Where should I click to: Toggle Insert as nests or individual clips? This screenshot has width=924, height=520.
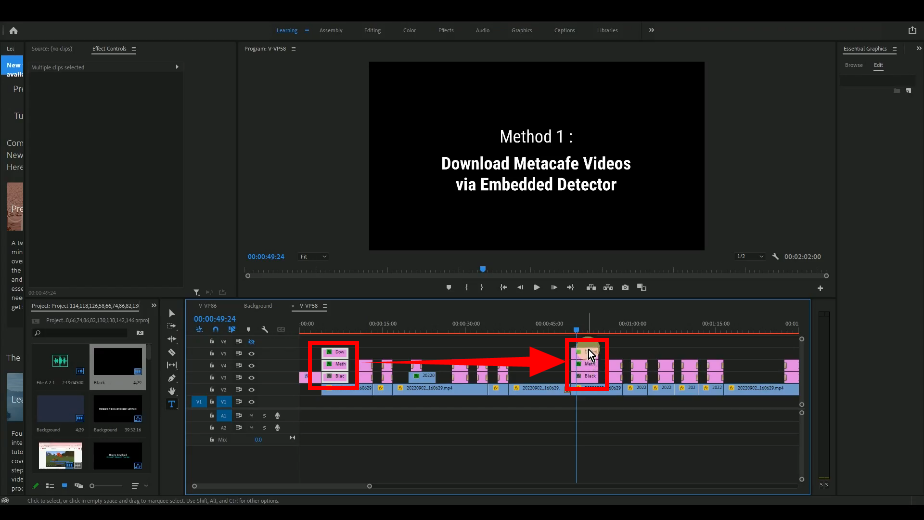[x=199, y=330]
